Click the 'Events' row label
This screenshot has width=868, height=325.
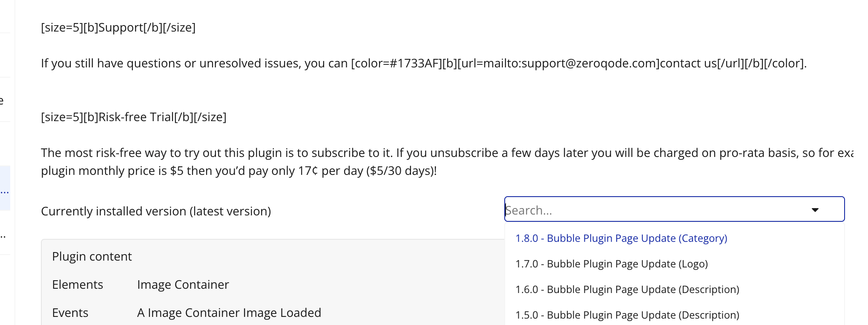pos(70,313)
